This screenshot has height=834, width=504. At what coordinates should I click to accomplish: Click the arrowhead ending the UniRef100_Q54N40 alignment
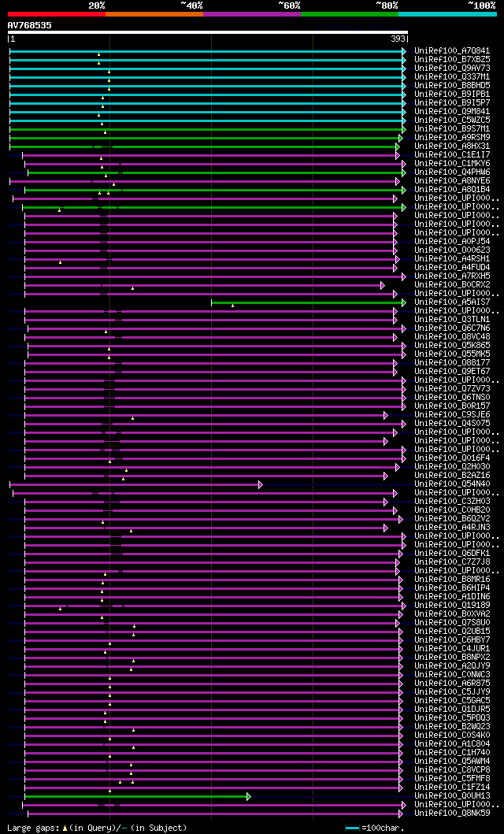click(x=261, y=484)
